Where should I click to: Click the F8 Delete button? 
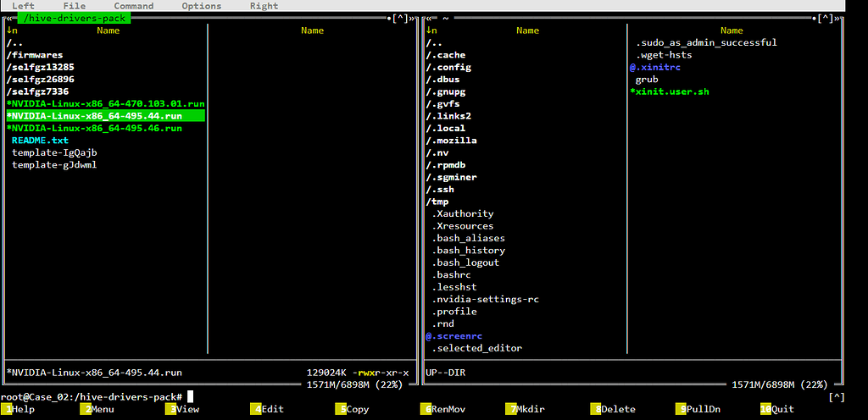pyautogui.click(x=617, y=409)
